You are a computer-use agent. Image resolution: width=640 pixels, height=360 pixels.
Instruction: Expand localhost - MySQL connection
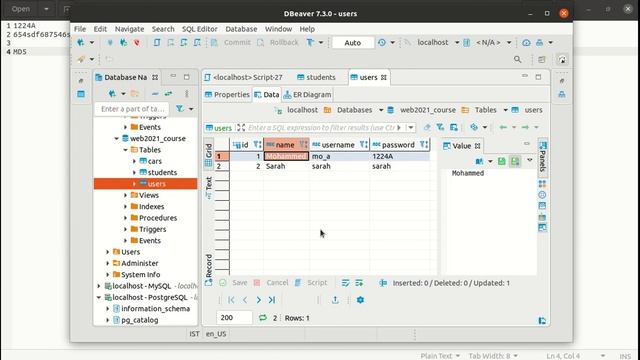click(x=98, y=286)
